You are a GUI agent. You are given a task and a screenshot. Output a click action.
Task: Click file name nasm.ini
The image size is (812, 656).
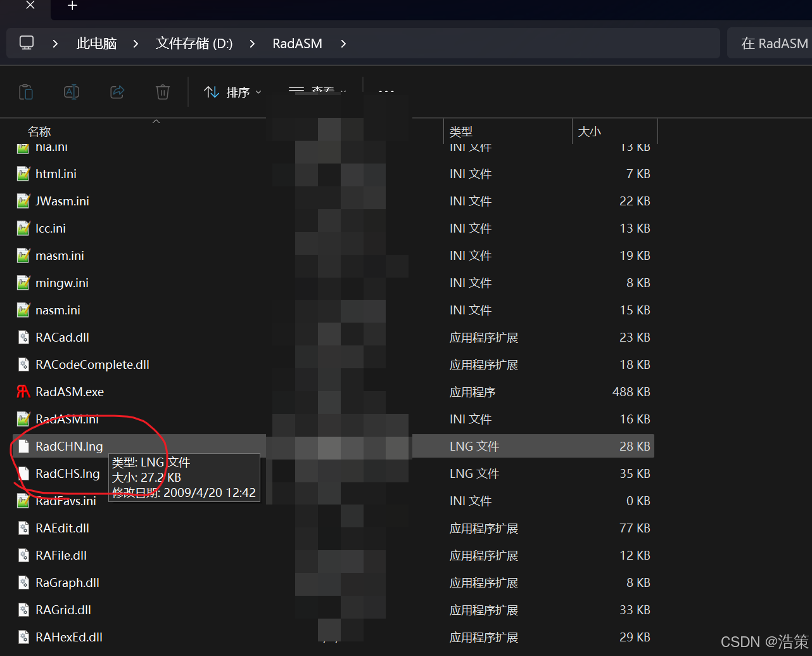point(58,310)
